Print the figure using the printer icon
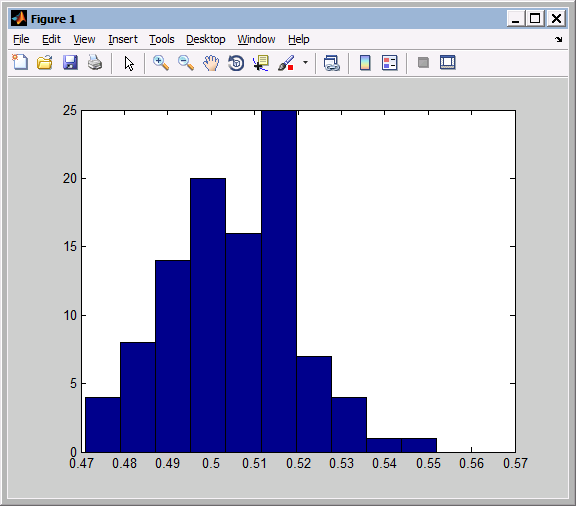 point(95,62)
